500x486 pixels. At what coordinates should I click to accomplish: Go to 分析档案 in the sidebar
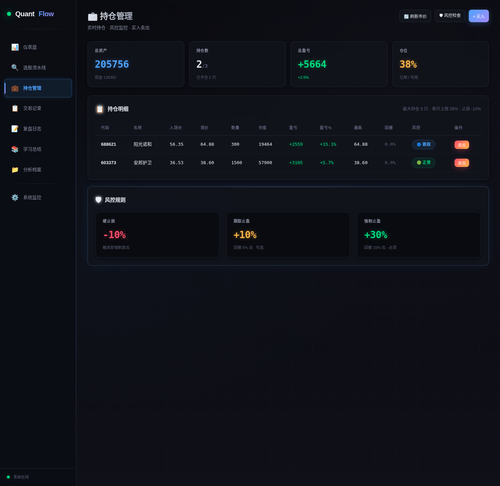38,170
